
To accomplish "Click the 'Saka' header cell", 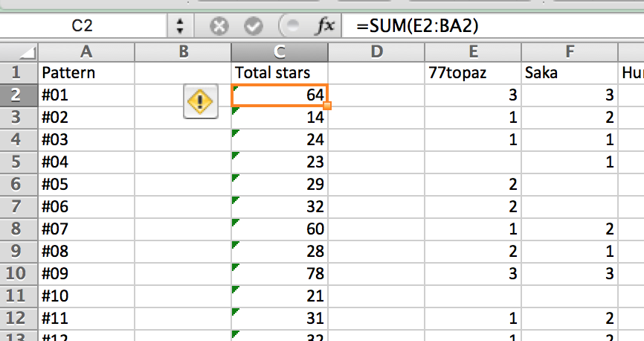I will [570, 73].
